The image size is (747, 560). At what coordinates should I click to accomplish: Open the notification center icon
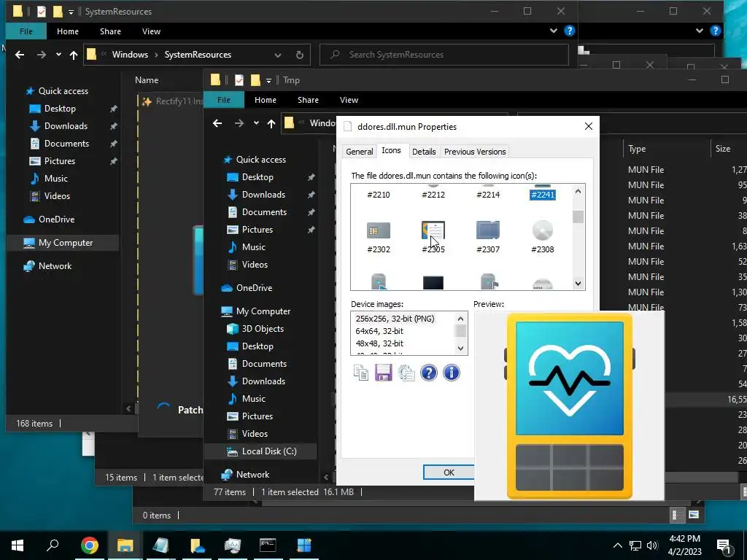pos(724,545)
